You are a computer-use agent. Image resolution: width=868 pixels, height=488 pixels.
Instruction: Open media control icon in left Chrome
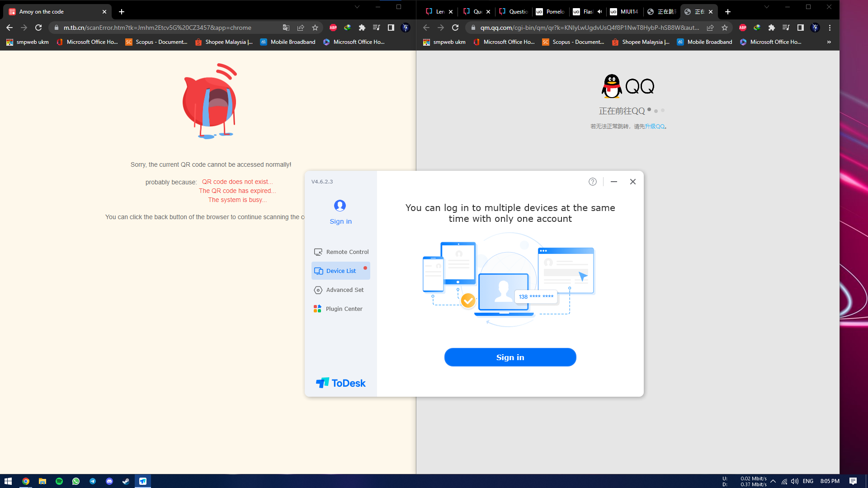(x=377, y=28)
